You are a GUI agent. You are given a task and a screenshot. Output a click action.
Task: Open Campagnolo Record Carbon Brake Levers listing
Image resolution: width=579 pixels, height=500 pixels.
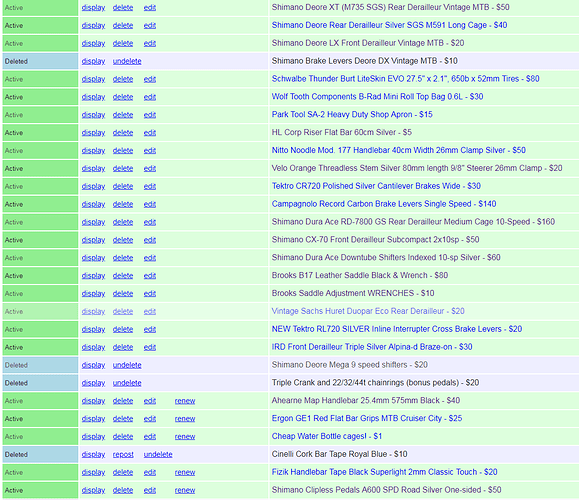coord(384,204)
